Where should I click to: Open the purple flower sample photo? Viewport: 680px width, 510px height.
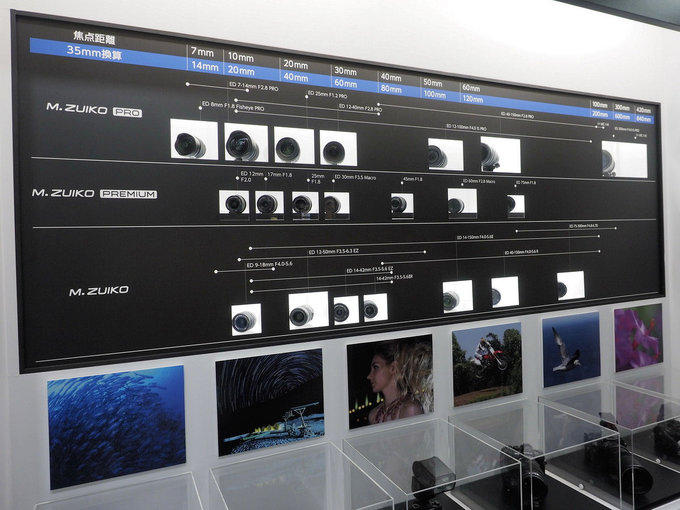(638, 338)
